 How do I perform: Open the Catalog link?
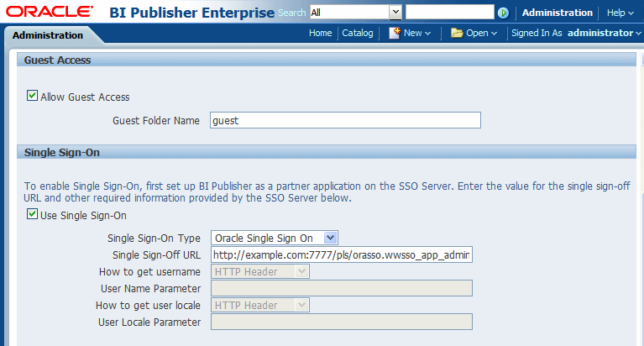pos(358,33)
